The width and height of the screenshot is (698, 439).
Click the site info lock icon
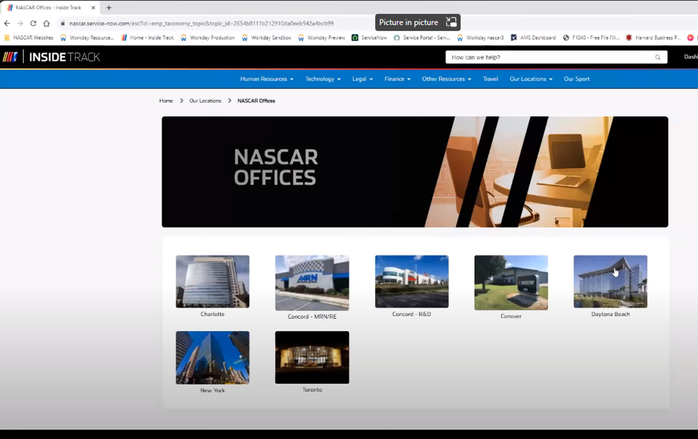63,23
